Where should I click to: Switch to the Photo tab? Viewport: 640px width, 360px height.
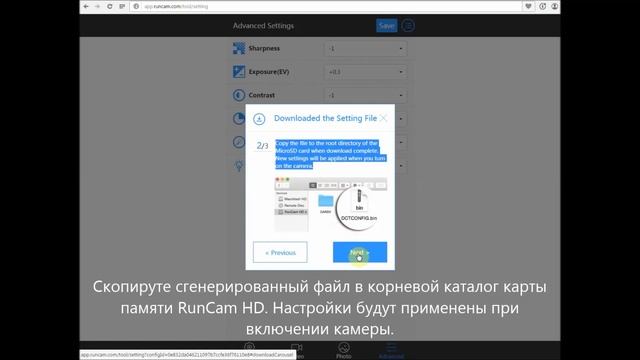point(344,350)
